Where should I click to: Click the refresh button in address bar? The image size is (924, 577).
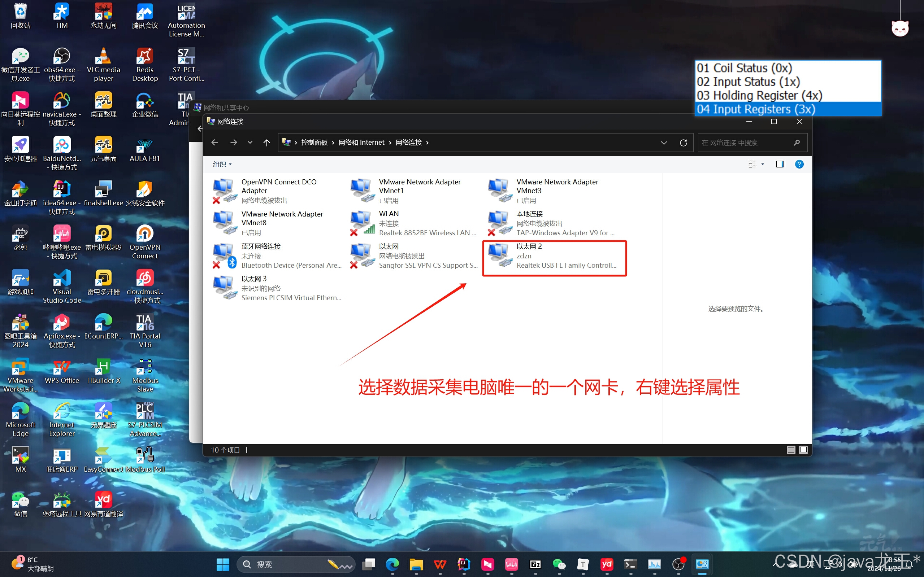click(684, 143)
